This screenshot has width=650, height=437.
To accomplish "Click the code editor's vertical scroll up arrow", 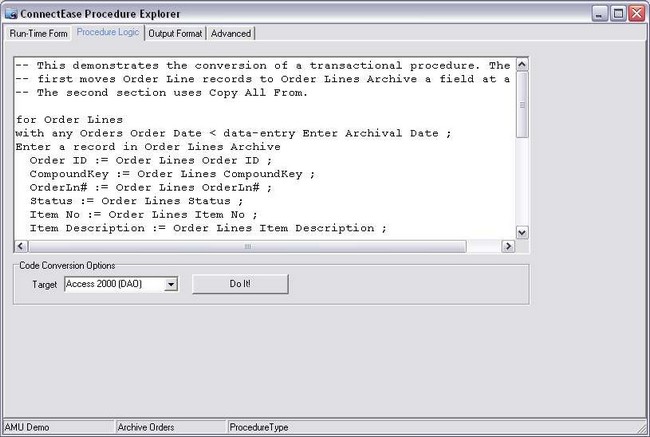I will click(x=521, y=66).
